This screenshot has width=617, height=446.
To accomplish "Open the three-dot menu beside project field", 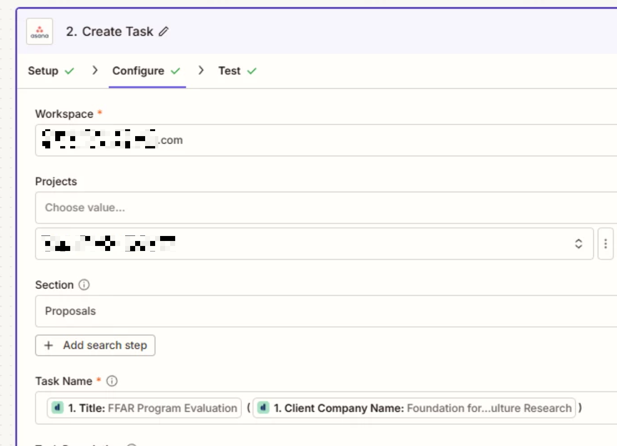I will [x=605, y=244].
